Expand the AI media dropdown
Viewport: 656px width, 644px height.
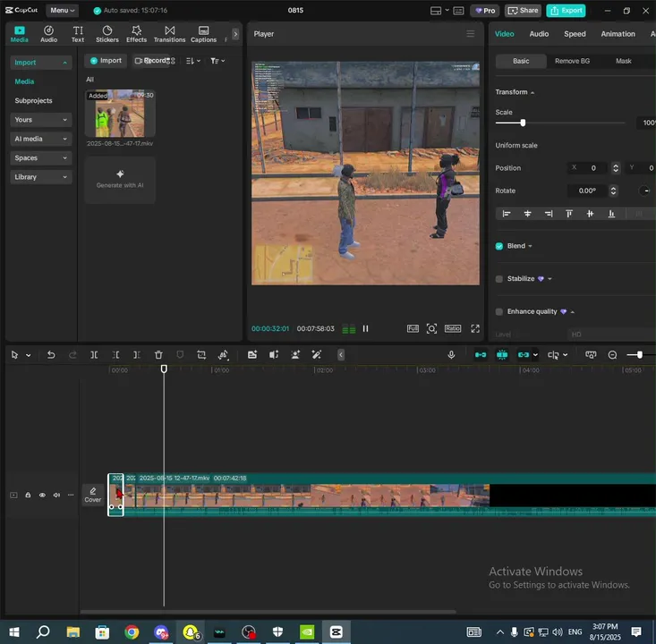[x=40, y=139]
